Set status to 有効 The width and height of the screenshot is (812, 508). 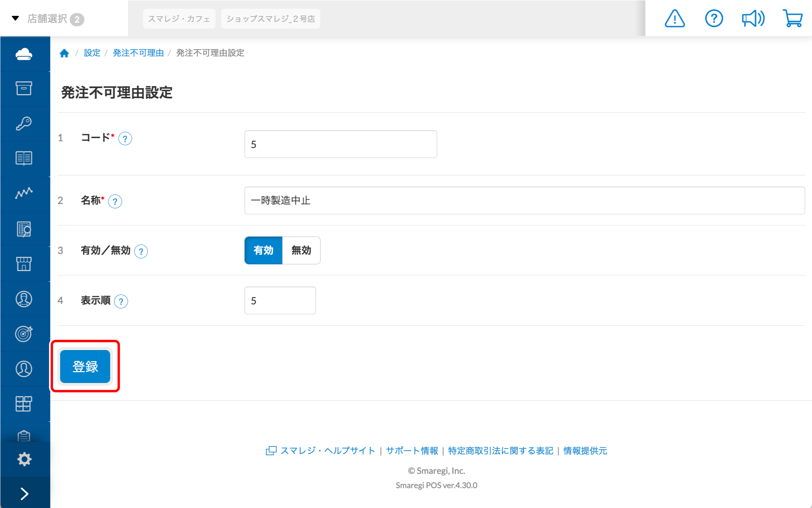click(264, 250)
